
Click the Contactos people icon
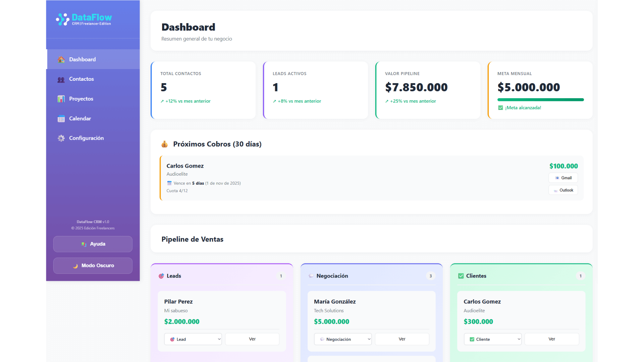pyautogui.click(x=61, y=79)
